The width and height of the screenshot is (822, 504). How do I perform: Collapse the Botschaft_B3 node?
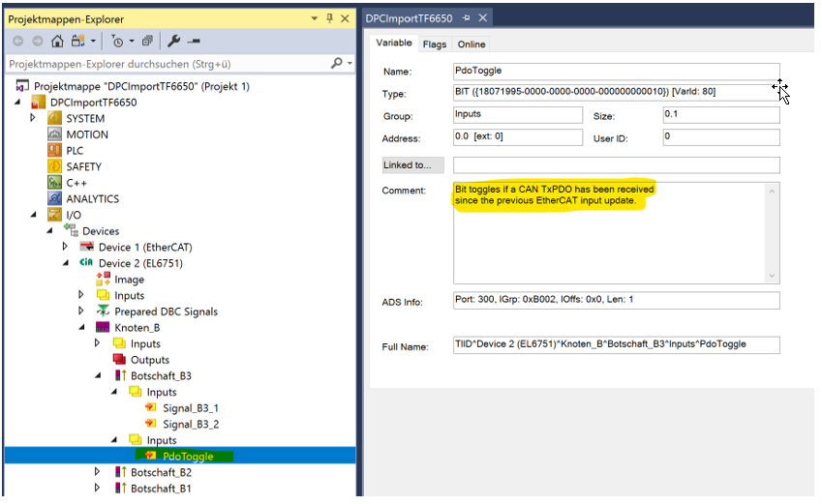pos(99,375)
